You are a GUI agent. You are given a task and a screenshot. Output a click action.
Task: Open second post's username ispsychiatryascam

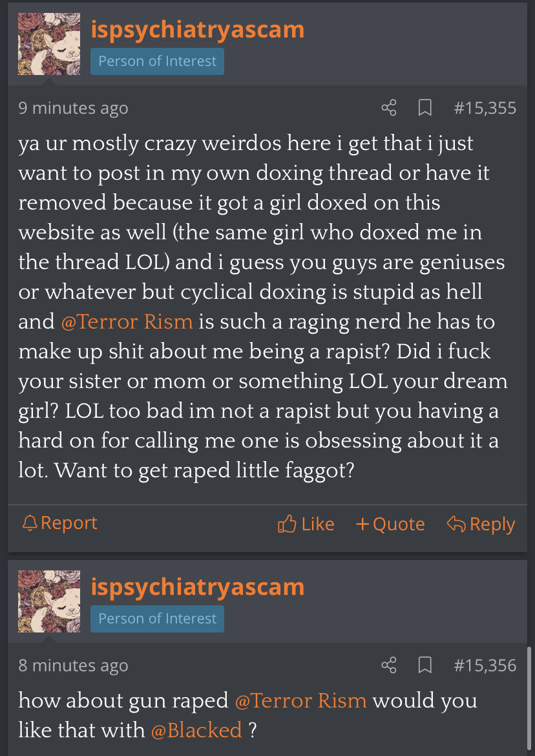pyautogui.click(x=198, y=587)
